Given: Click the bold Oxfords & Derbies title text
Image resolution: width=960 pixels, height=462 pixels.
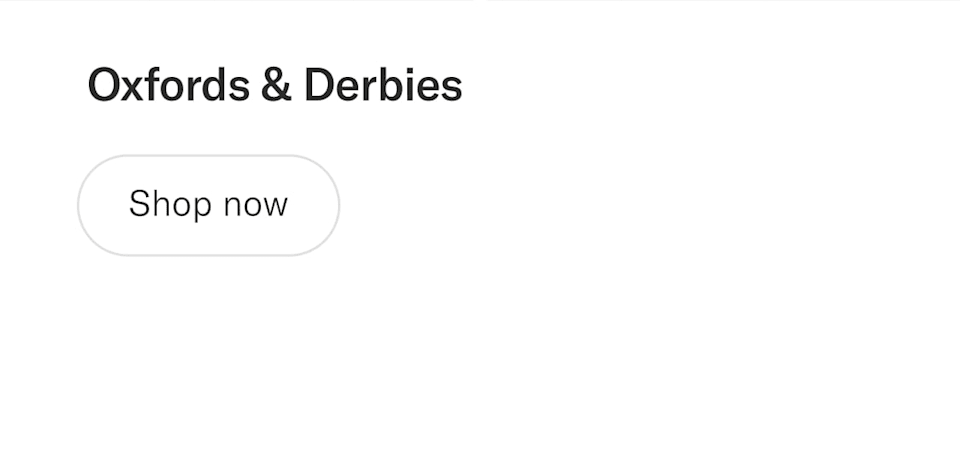Looking at the screenshot, I should coord(275,84).
